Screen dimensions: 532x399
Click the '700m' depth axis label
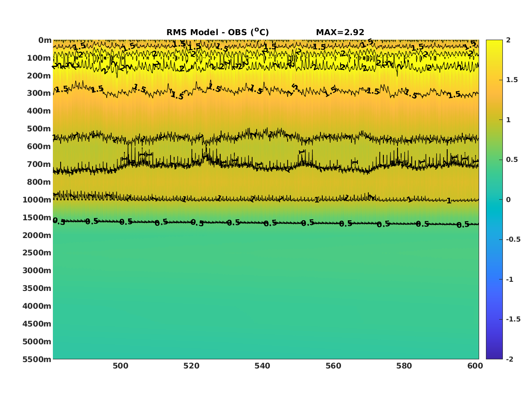(x=39, y=164)
